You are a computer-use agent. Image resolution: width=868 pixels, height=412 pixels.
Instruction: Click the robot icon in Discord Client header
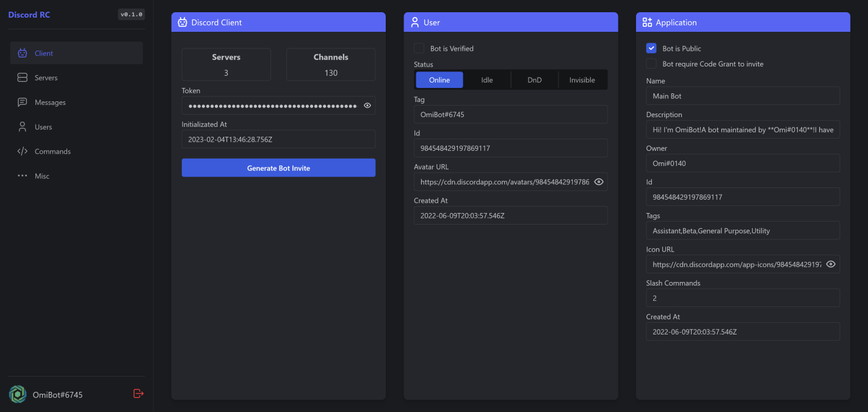pos(182,23)
